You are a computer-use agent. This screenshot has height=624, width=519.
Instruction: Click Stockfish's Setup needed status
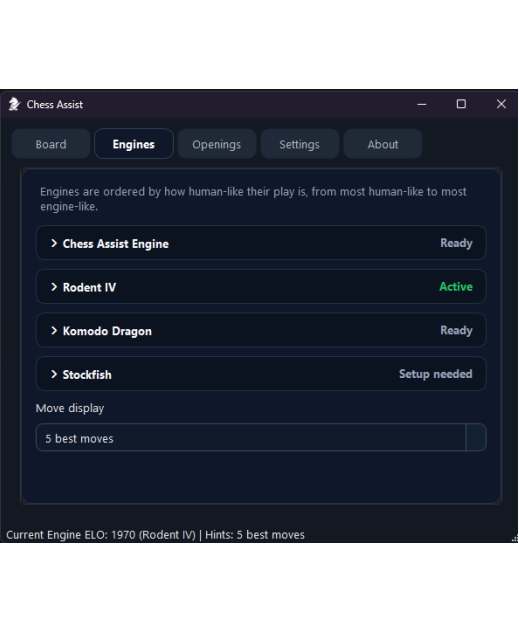(435, 374)
